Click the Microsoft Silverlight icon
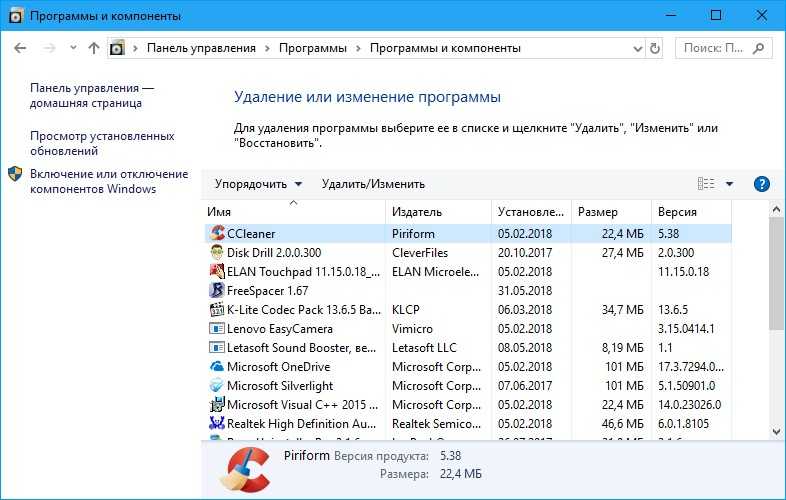This screenshot has width=786, height=500. coord(217,386)
